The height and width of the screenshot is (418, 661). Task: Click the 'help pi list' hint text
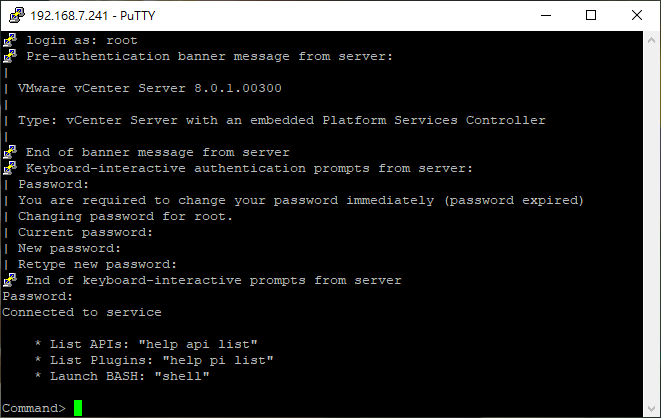pos(218,360)
